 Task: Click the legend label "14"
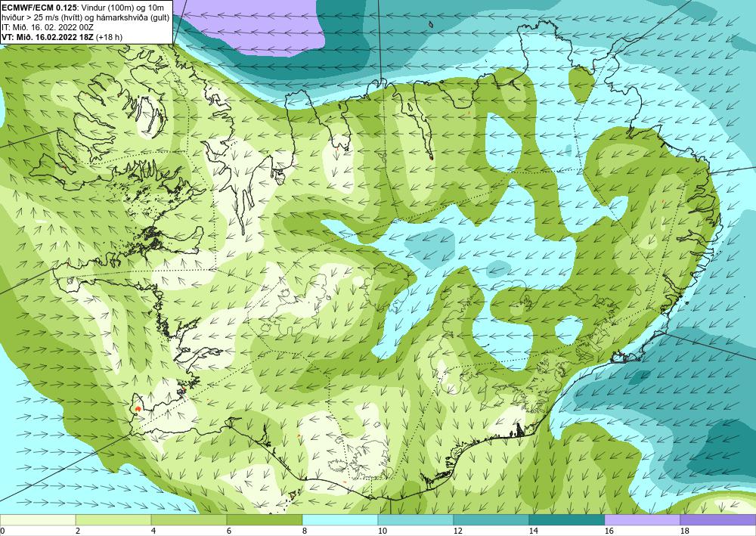click(533, 531)
